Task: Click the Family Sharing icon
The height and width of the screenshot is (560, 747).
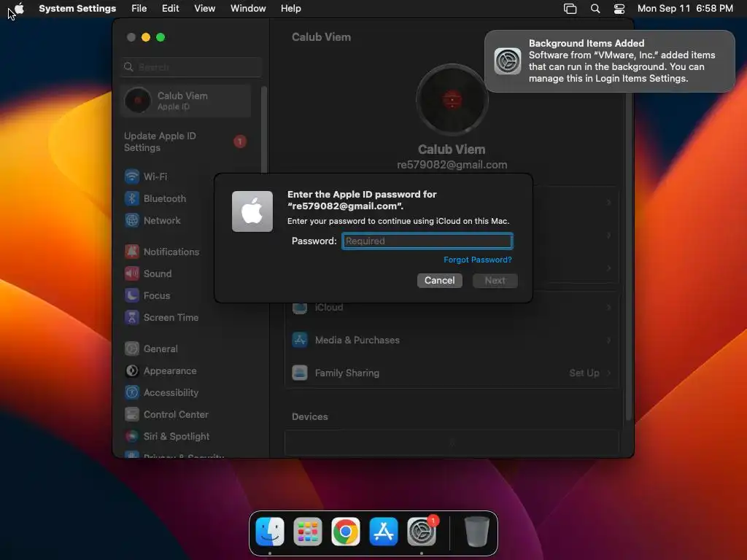Action: tap(300, 373)
